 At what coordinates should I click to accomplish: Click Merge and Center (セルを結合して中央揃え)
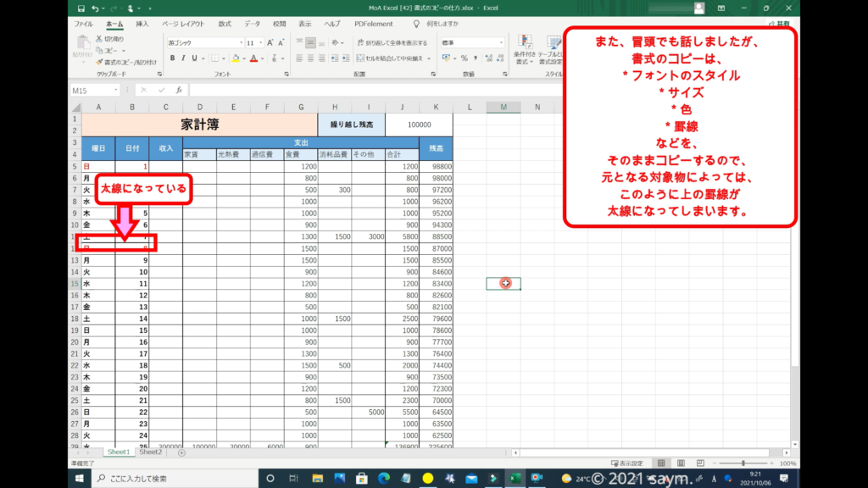click(393, 58)
